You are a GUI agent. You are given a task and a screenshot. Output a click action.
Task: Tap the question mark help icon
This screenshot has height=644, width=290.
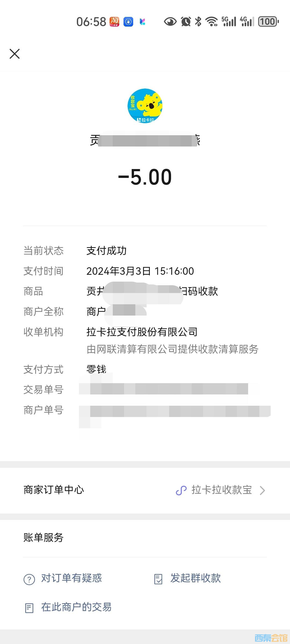29,579
